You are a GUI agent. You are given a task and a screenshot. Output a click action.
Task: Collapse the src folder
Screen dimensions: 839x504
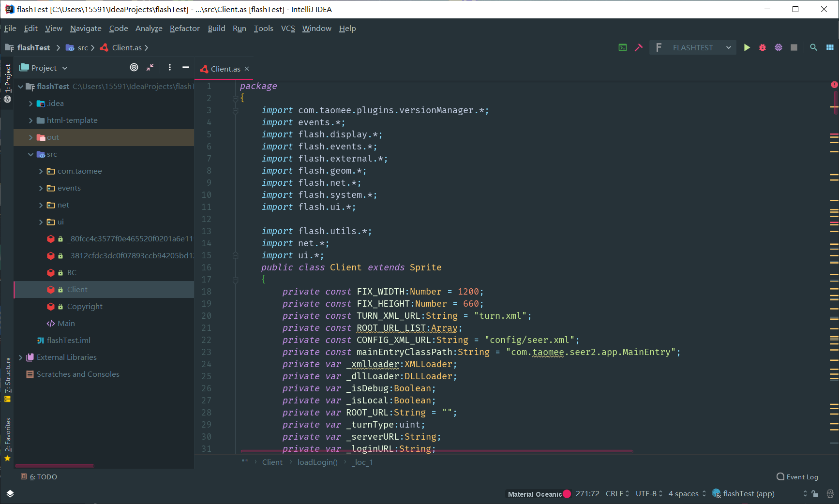30,154
